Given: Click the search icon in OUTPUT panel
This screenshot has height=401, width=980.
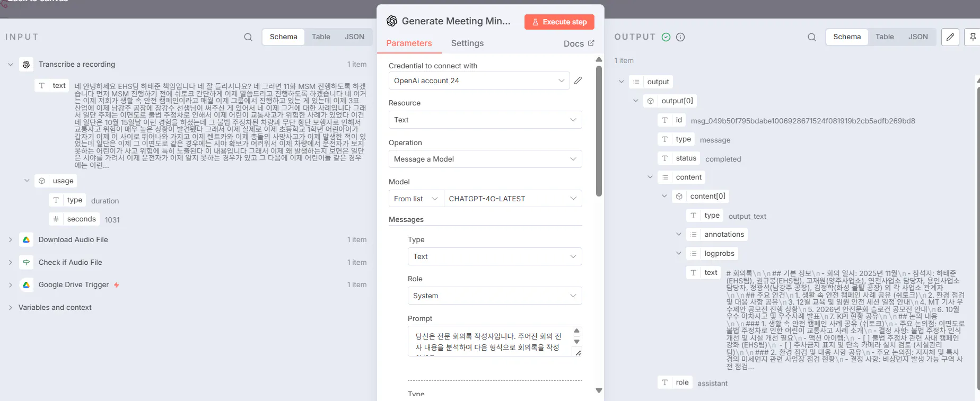Looking at the screenshot, I should coord(812,37).
